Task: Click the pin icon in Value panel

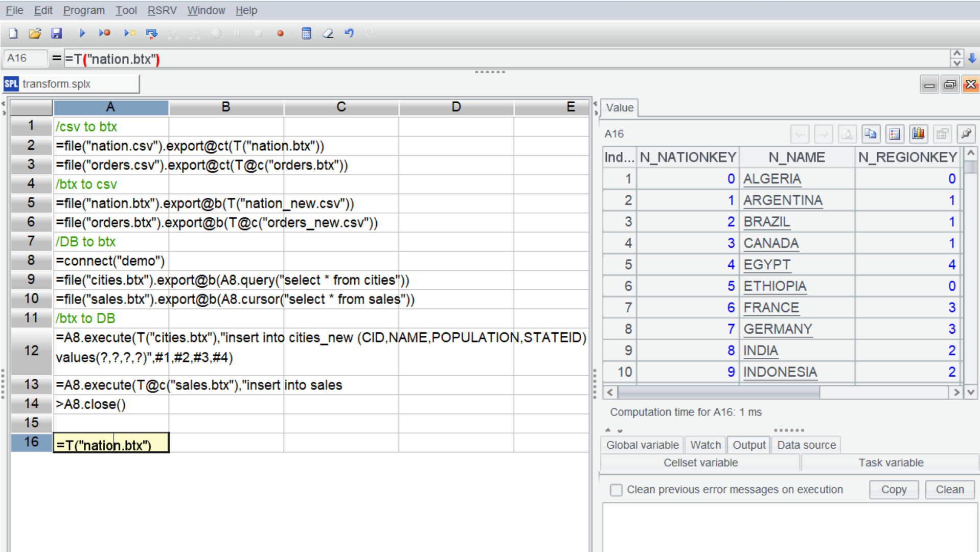Action: (x=966, y=134)
